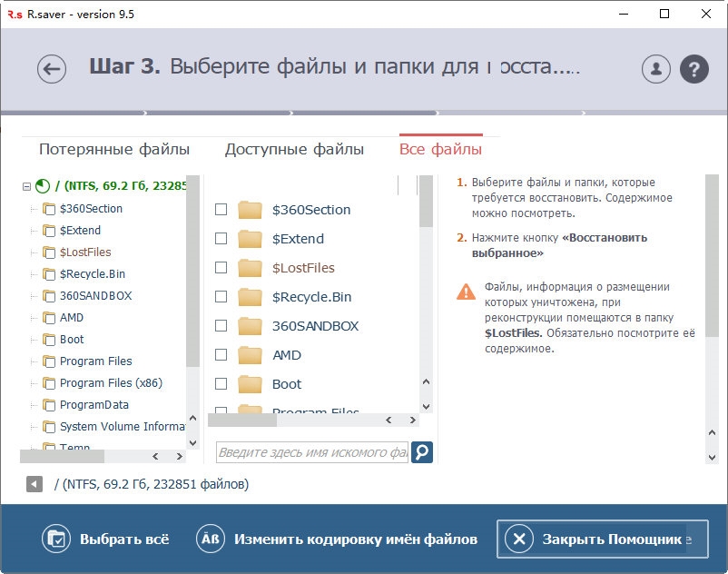Click the back arrow icon
Image resolution: width=728 pixels, height=574 pixels.
click(52, 69)
